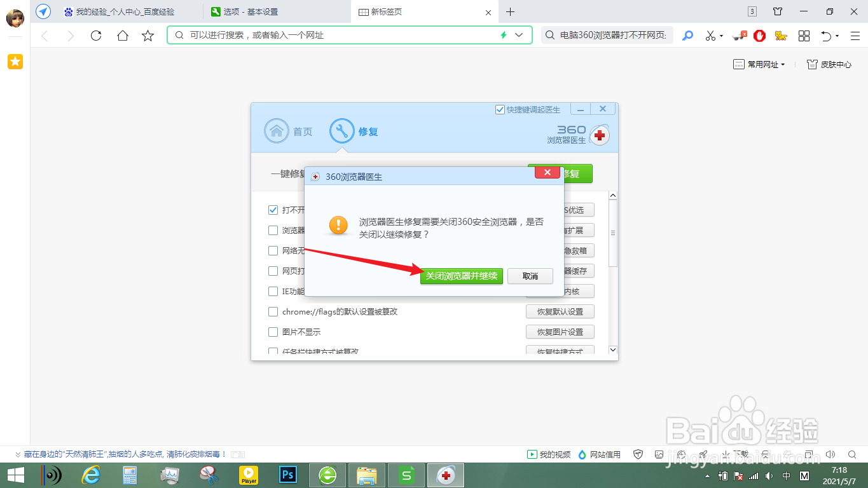
Task: Click the magnifier zoom icon in status bar
Action: pyautogui.click(x=853, y=454)
